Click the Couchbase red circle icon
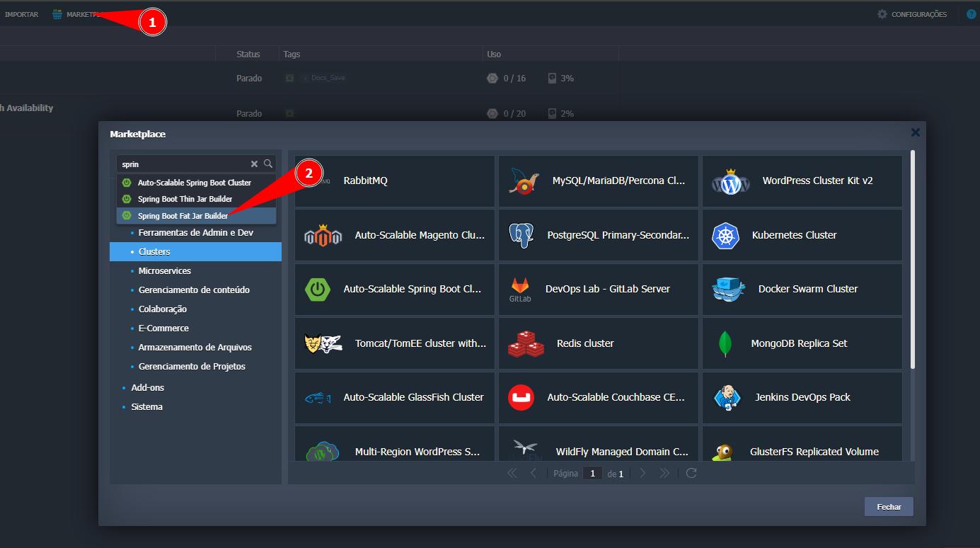The width and height of the screenshot is (980, 548). coord(521,397)
